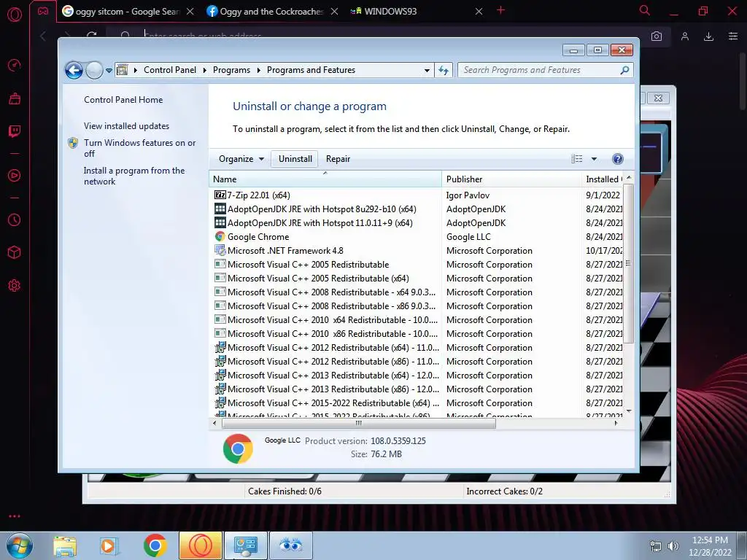Viewport: 747px width, 560px height.
Task: Open Control Panel Home link
Action: click(x=123, y=100)
